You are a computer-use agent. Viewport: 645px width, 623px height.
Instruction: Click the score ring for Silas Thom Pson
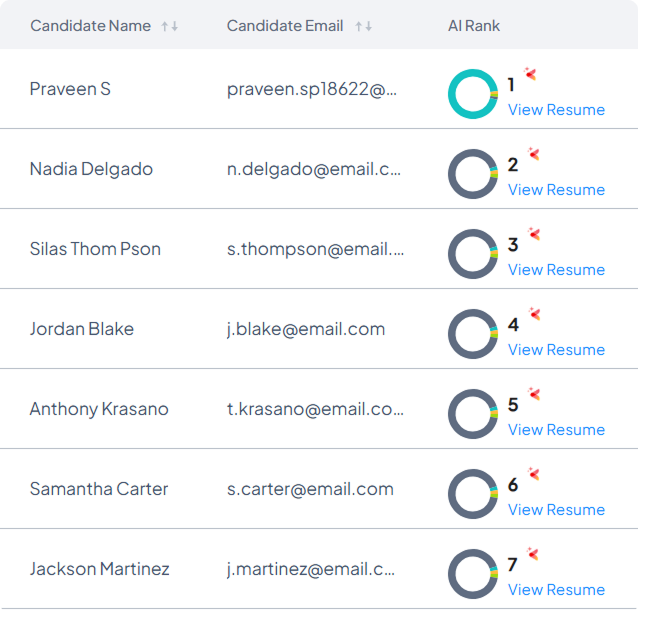(x=473, y=254)
